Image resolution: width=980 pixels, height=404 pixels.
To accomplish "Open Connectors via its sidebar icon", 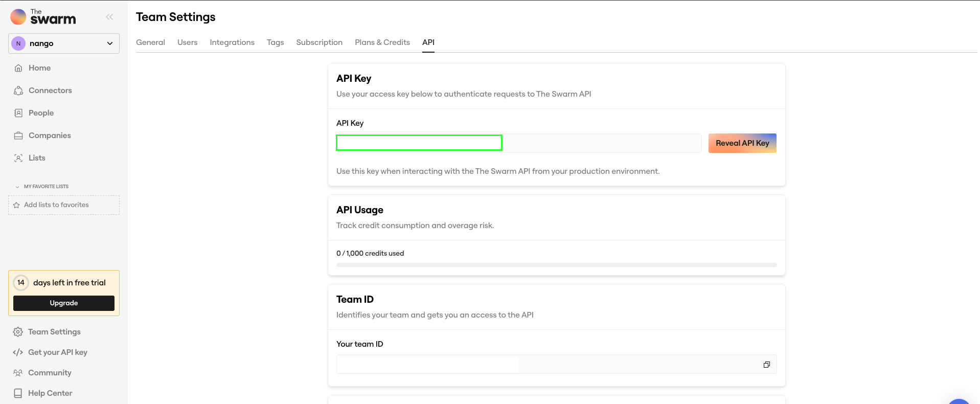I will (18, 91).
